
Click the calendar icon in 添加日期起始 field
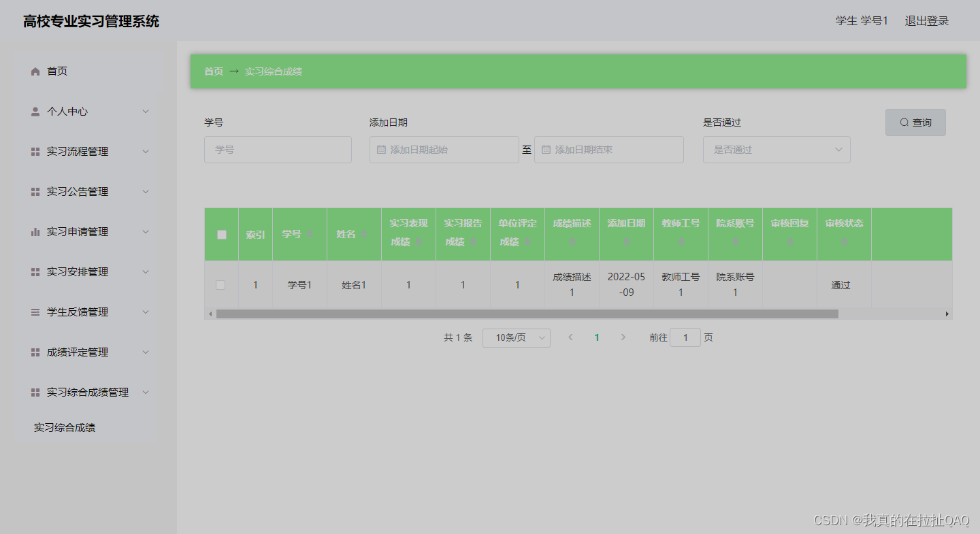(381, 150)
